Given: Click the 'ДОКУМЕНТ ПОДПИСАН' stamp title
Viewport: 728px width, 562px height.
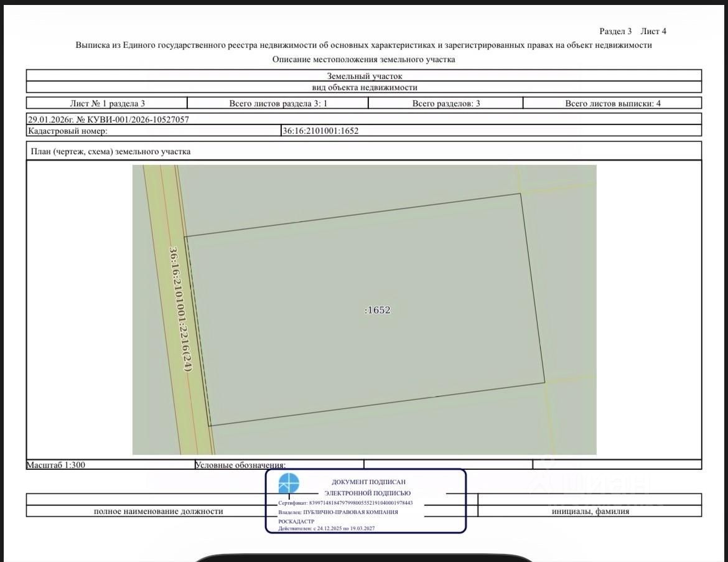Looking at the screenshot, I should (368, 482).
